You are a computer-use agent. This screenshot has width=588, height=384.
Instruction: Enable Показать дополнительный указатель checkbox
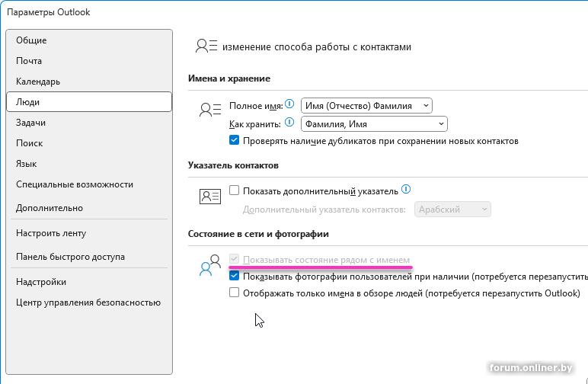[x=235, y=190]
